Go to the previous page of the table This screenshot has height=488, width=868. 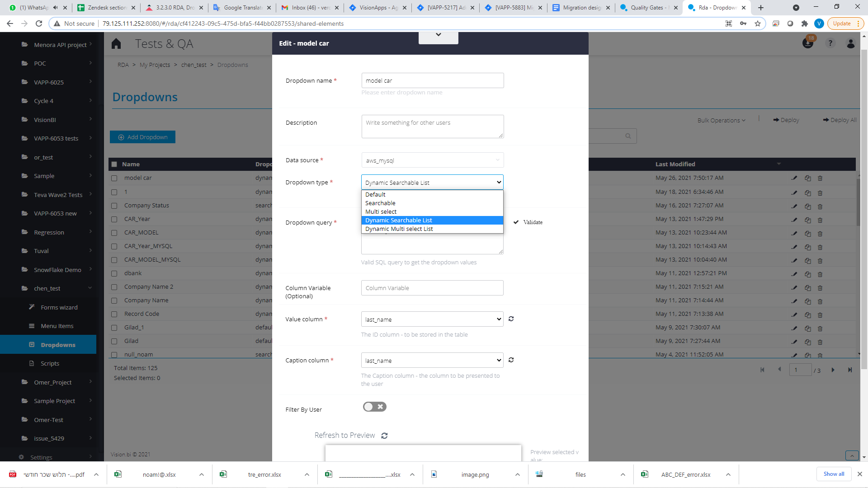779,370
